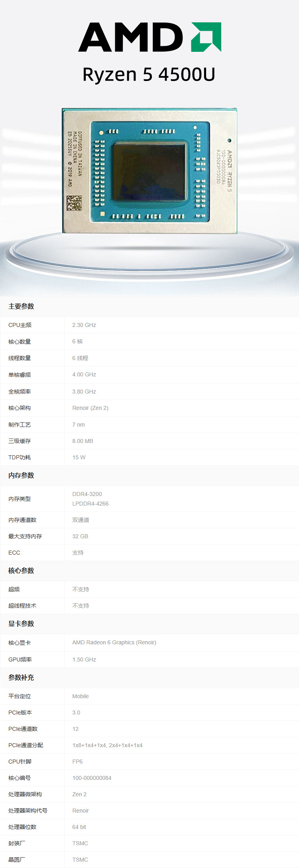Click the 12 PCIe通道数 value
Screen dimensions: 299x868
(x=75, y=729)
